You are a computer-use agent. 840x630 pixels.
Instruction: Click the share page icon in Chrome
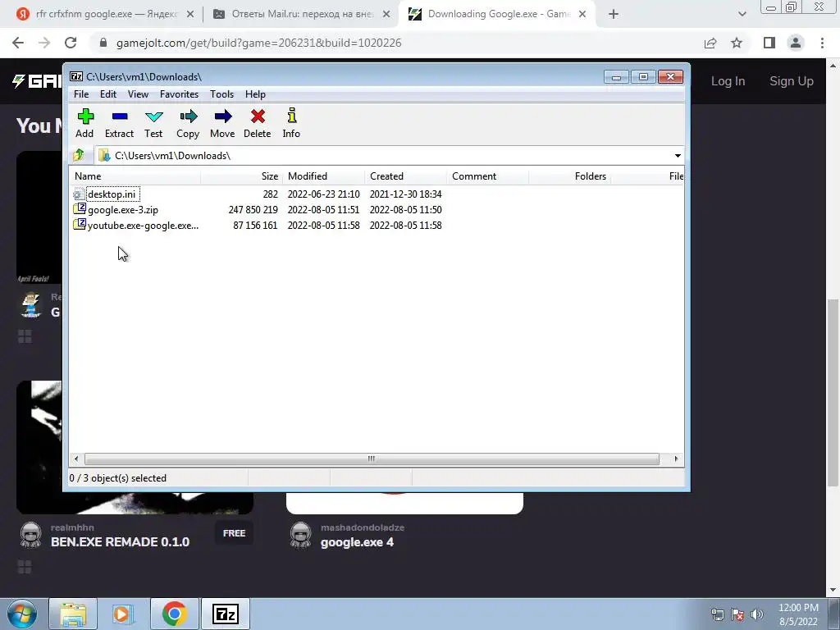pos(710,43)
